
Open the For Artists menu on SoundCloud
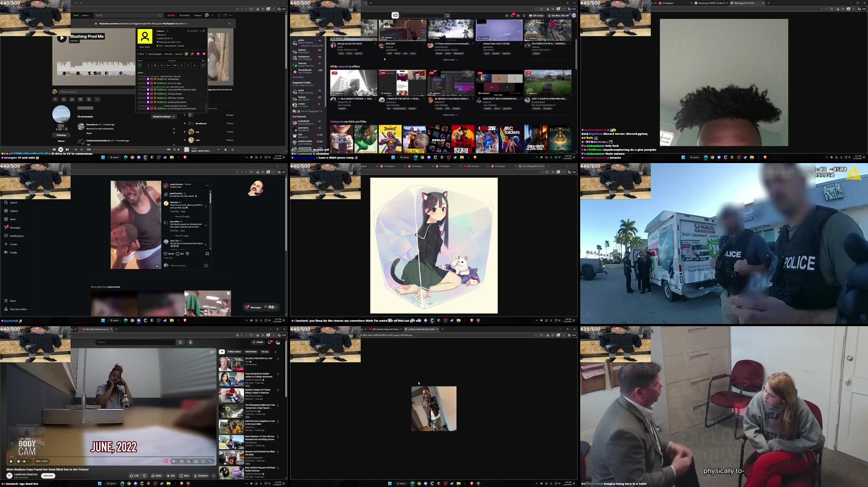click(x=184, y=15)
